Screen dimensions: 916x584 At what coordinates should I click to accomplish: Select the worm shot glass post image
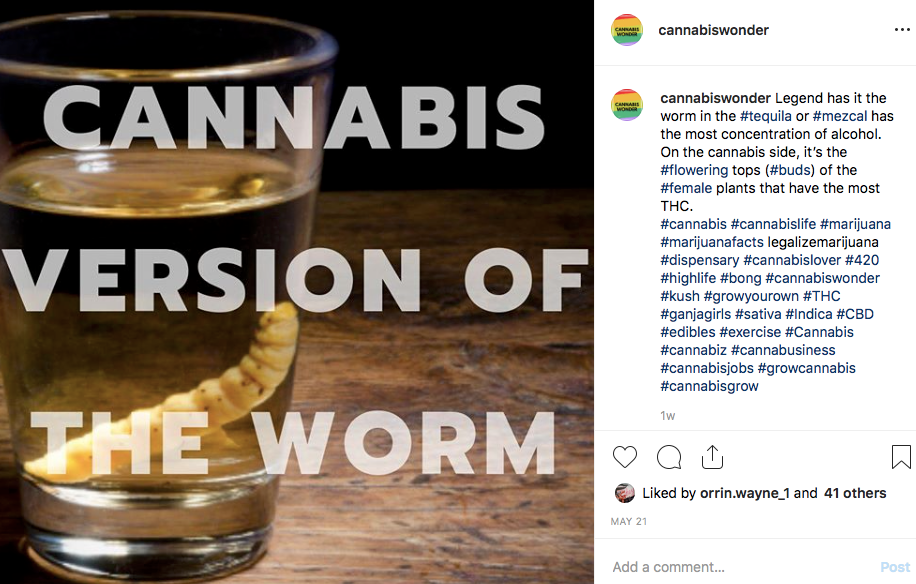297,292
